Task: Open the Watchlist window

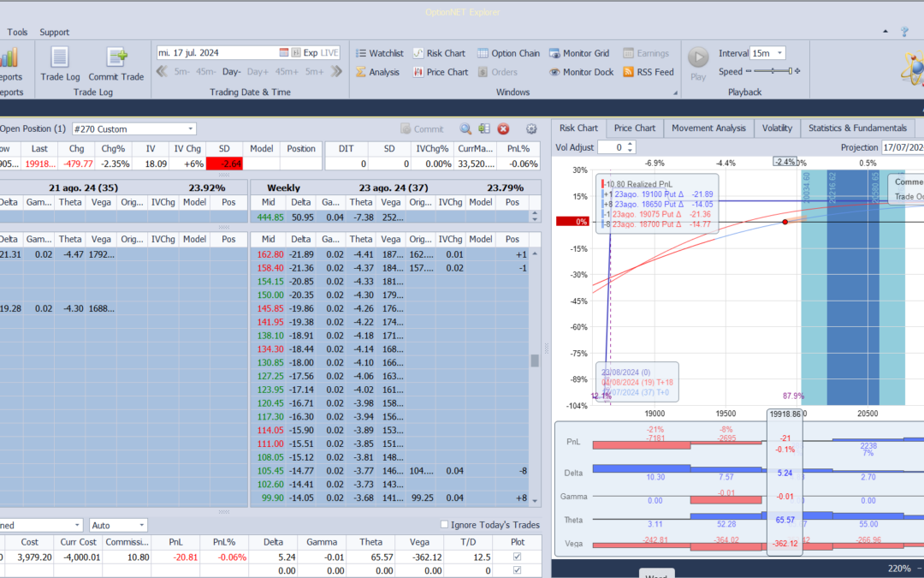Action: [380, 53]
